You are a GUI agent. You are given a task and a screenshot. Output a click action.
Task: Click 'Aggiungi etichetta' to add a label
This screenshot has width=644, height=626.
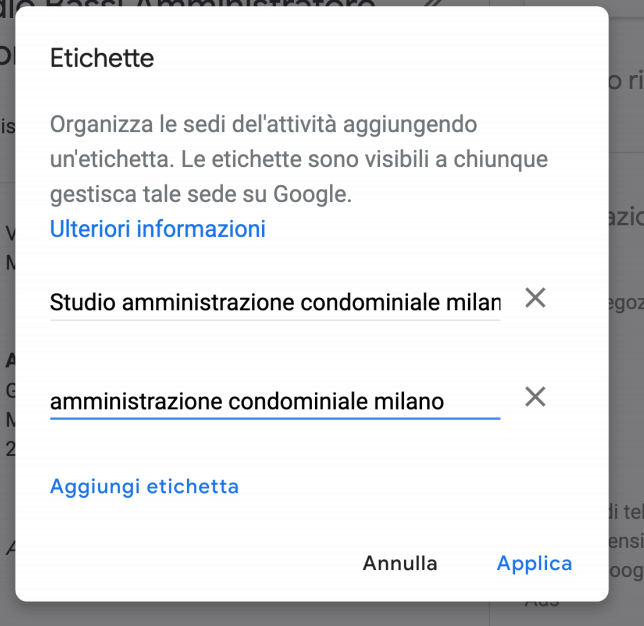(x=144, y=487)
